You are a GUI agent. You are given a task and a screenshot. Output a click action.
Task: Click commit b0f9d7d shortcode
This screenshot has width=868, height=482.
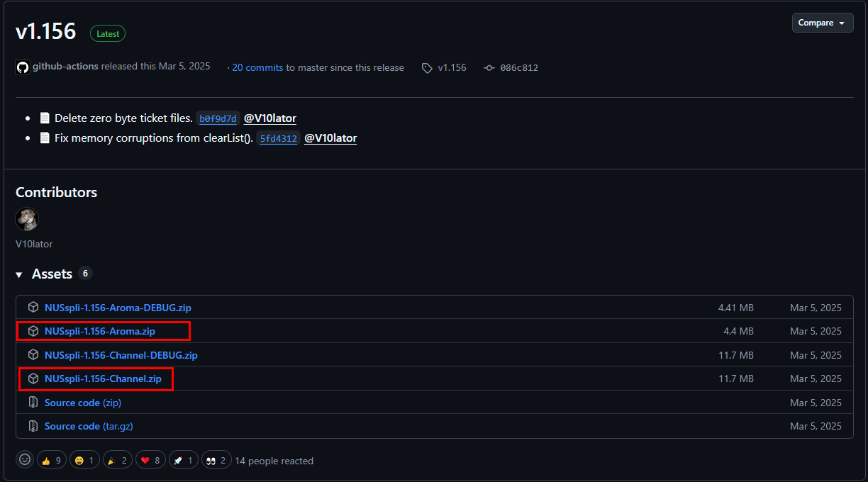click(x=218, y=118)
